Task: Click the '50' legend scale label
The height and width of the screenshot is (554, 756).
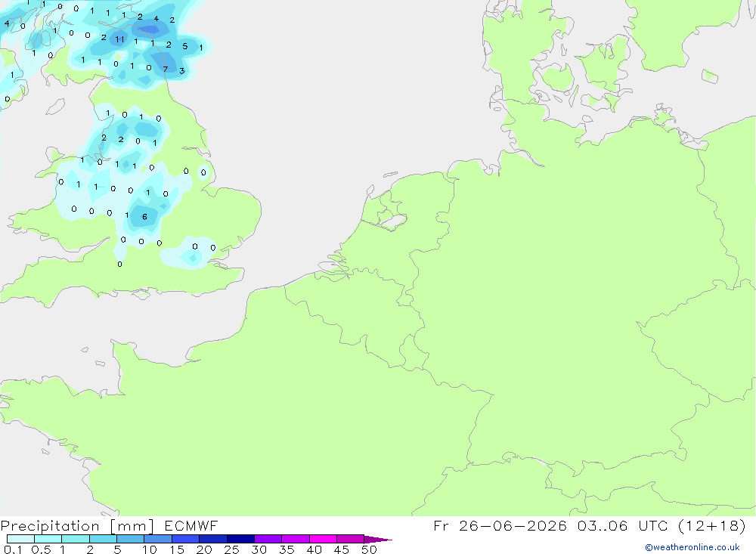Action: (x=370, y=549)
